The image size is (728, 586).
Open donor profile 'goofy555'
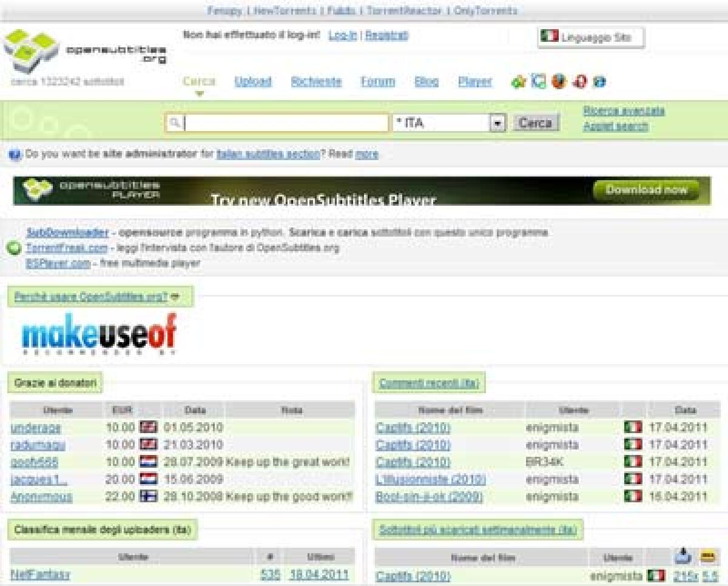click(x=35, y=462)
